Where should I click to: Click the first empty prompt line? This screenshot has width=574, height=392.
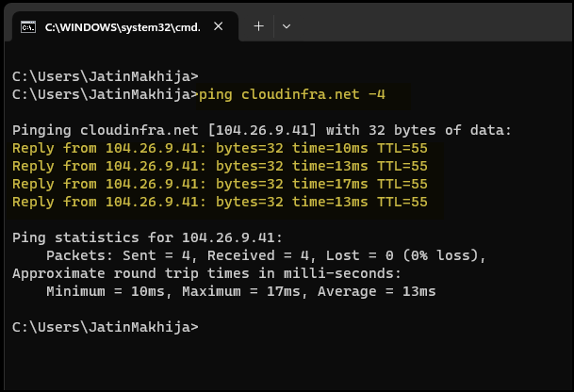pyautogui.click(x=106, y=76)
